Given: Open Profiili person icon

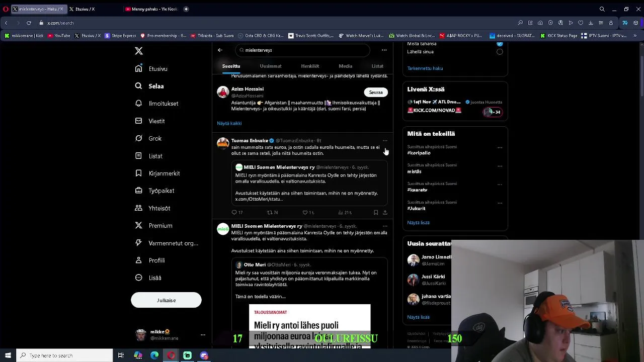Looking at the screenshot, I should (138, 260).
